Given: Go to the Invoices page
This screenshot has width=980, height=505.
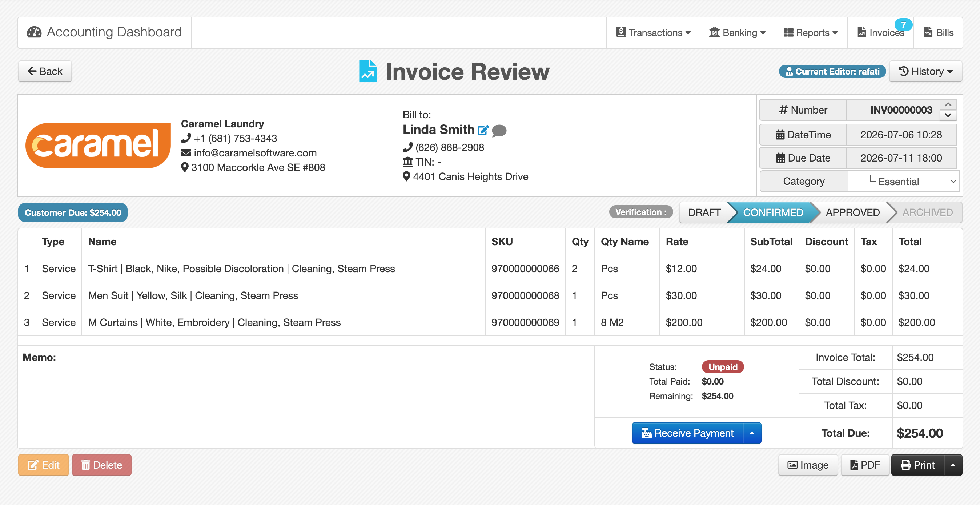Looking at the screenshot, I should 880,33.
